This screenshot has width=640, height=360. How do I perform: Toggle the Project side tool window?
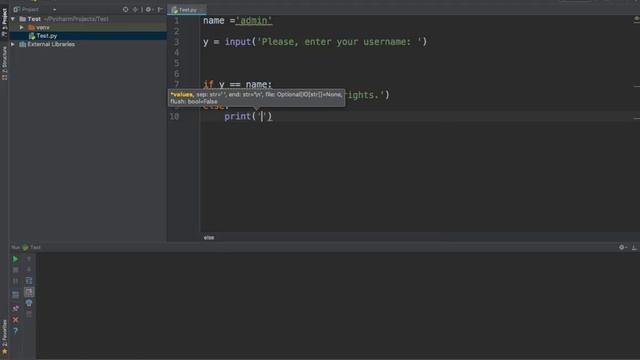pyautogui.click(x=4, y=22)
